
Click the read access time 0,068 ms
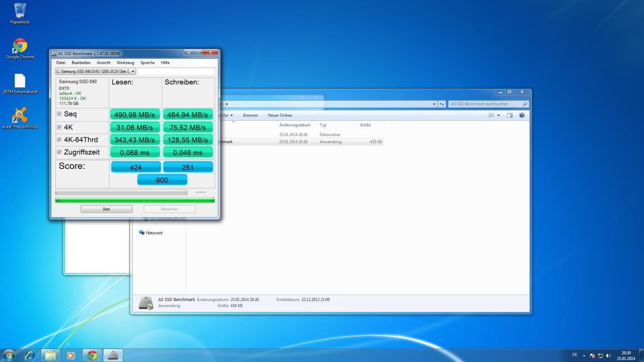[135, 152]
